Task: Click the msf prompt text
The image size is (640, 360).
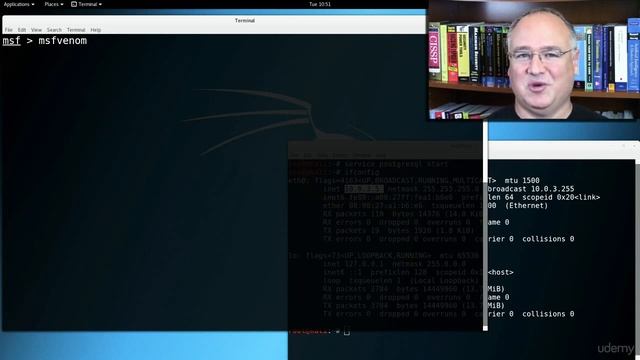Action: tap(11, 41)
